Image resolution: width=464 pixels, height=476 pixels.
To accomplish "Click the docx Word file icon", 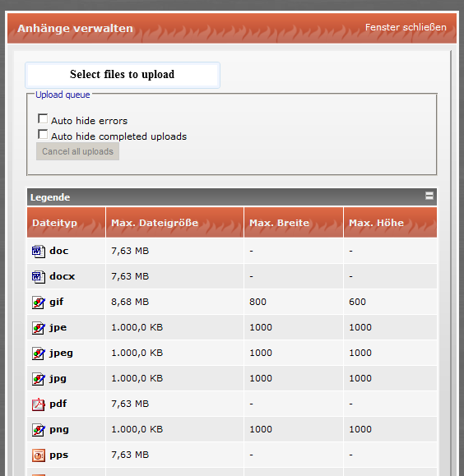I will pos(39,277).
